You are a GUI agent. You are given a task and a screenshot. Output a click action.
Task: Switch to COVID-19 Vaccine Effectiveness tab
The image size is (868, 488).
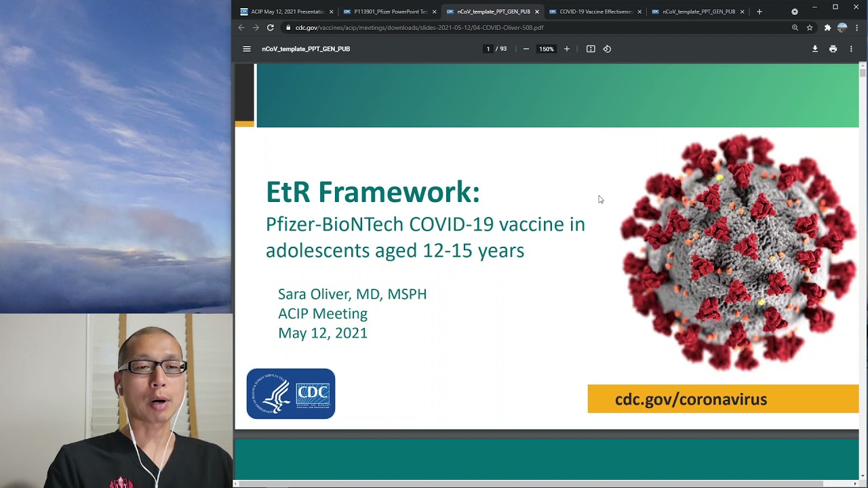point(594,12)
